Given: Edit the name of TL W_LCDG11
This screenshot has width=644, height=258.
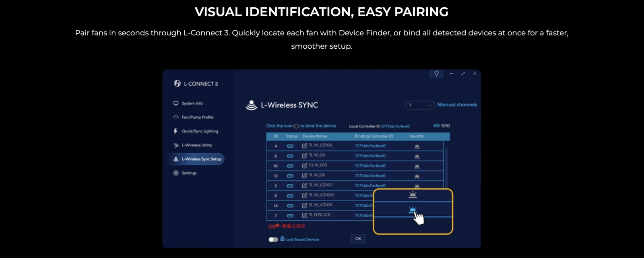Looking at the screenshot, I should point(305,186).
